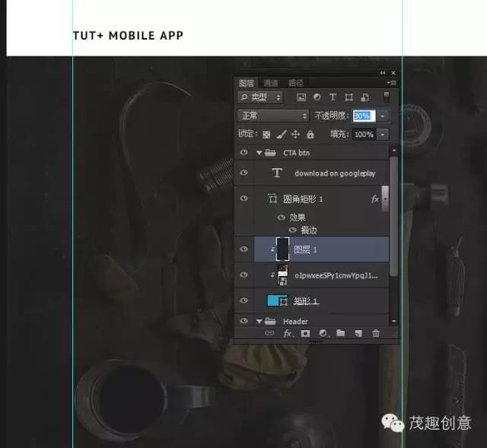487x448 pixels.
Task: Click the fill 100% value field
Action: [364, 135]
